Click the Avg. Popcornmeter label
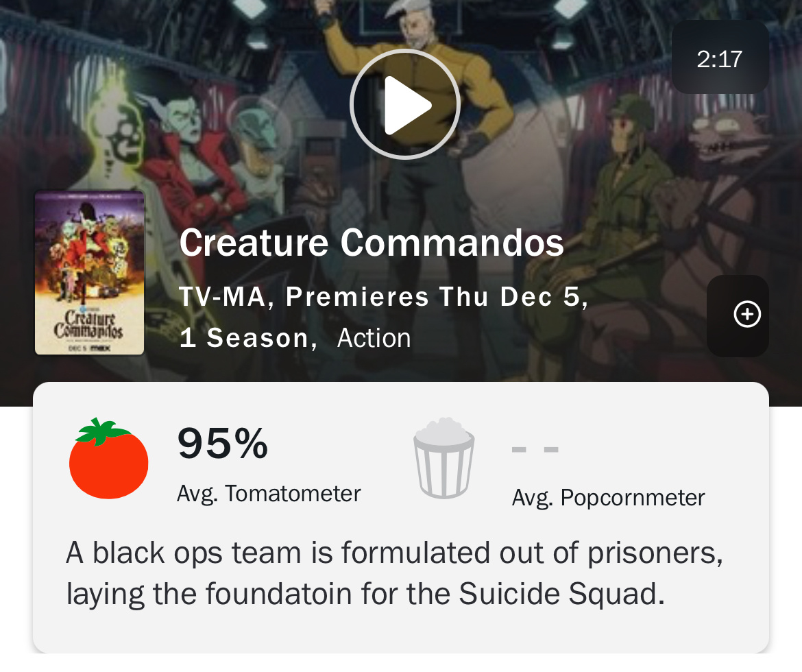Image resolution: width=802 pixels, height=672 pixels. pyautogui.click(x=609, y=498)
